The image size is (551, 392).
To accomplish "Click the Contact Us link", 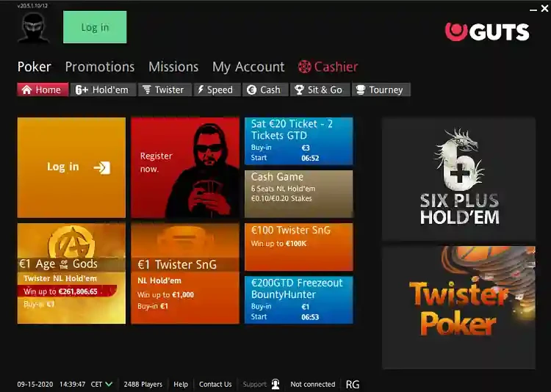I will click(215, 384).
